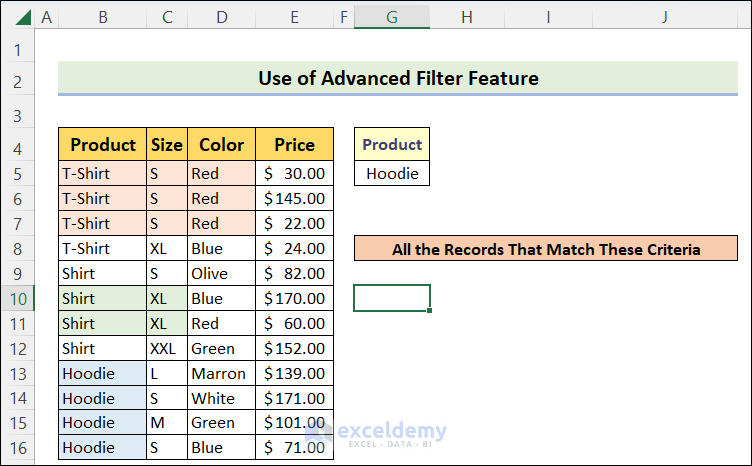This screenshot has width=752, height=466.
Task: Select the $145.00 price cell
Action: [x=294, y=198]
